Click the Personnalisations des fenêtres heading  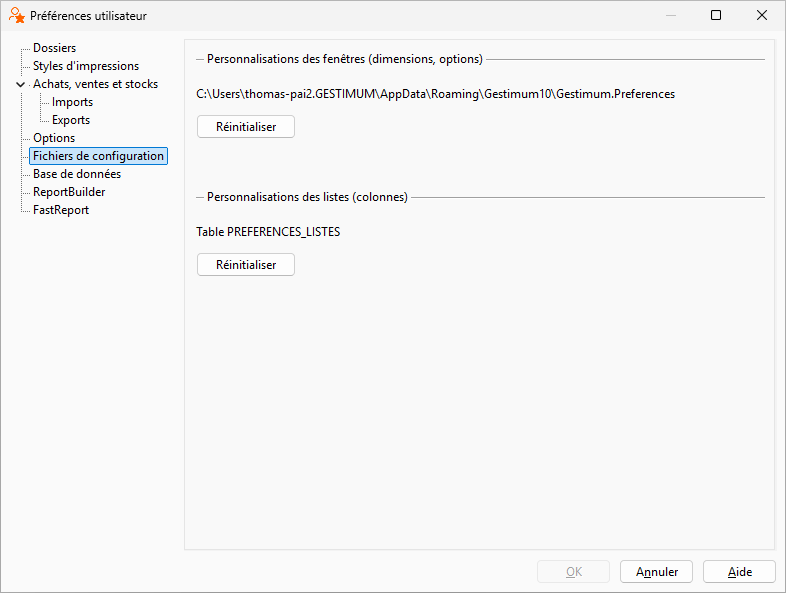click(344, 59)
